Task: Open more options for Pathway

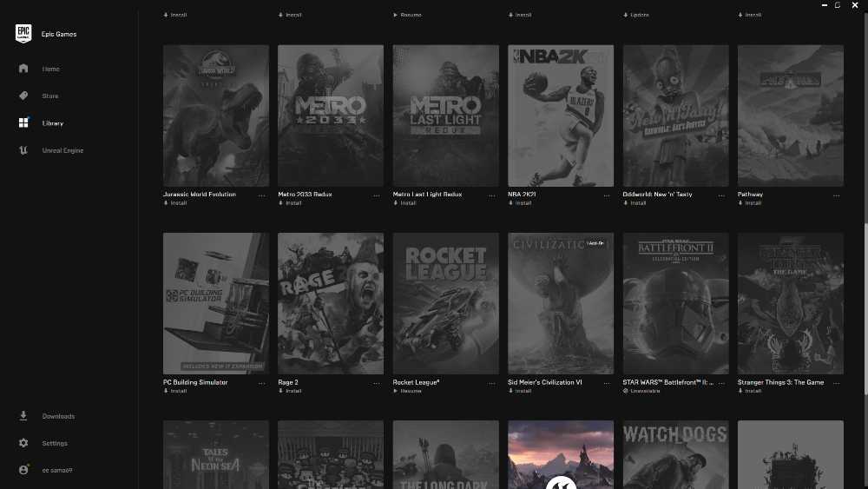Action: pyautogui.click(x=837, y=195)
